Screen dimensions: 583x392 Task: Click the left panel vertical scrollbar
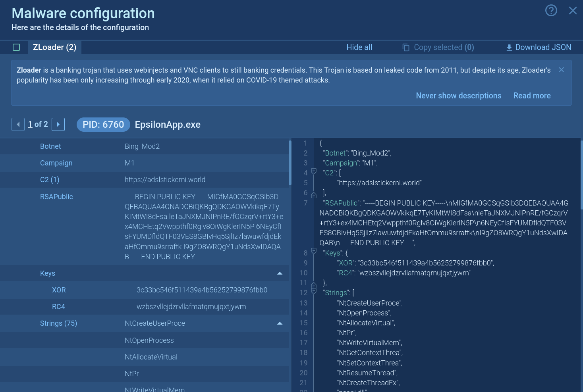(x=290, y=163)
